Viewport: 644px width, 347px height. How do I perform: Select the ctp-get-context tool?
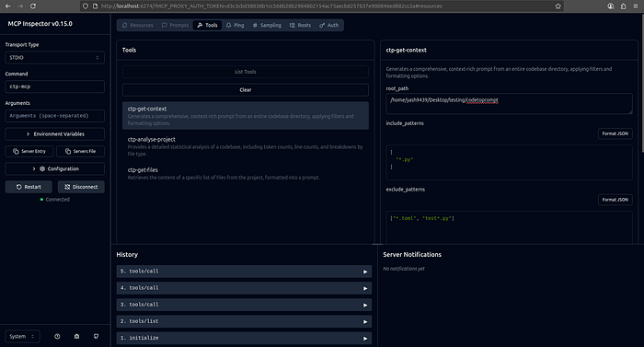click(x=246, y=116)
